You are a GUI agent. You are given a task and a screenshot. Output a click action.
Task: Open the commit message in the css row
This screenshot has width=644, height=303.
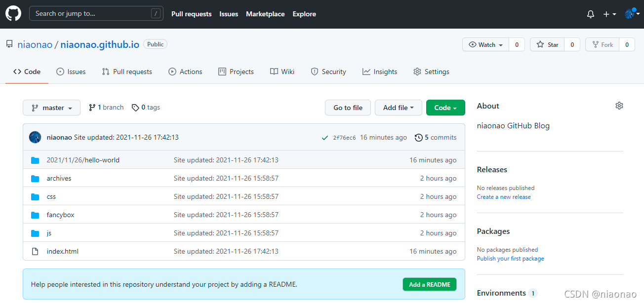(x=226, y=196)
